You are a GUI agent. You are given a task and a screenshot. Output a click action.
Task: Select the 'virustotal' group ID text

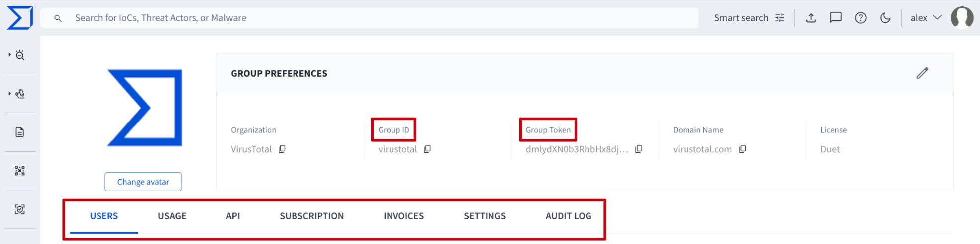(397, 149)
